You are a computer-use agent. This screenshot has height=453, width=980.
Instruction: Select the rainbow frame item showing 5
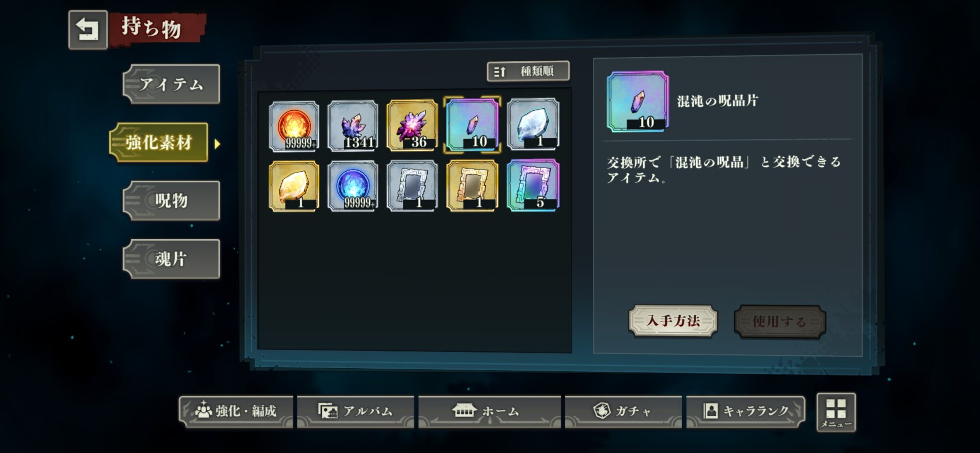coord(534,185)
